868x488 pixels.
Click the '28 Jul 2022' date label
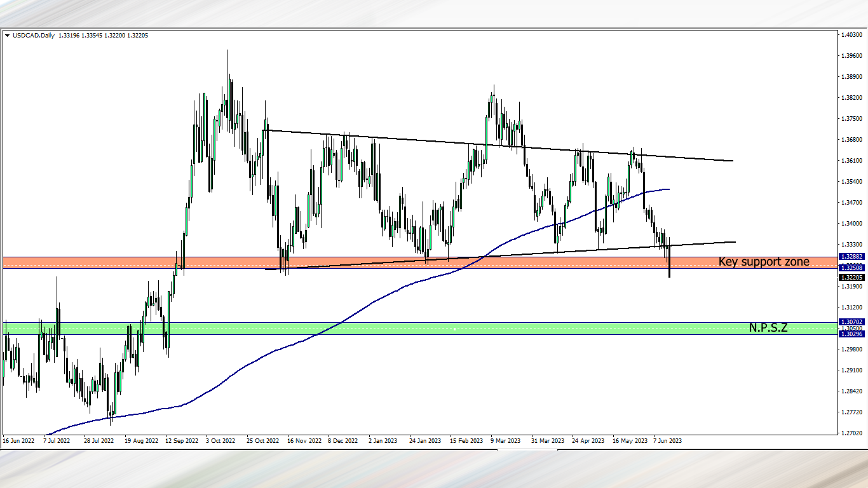coord(99,440)
